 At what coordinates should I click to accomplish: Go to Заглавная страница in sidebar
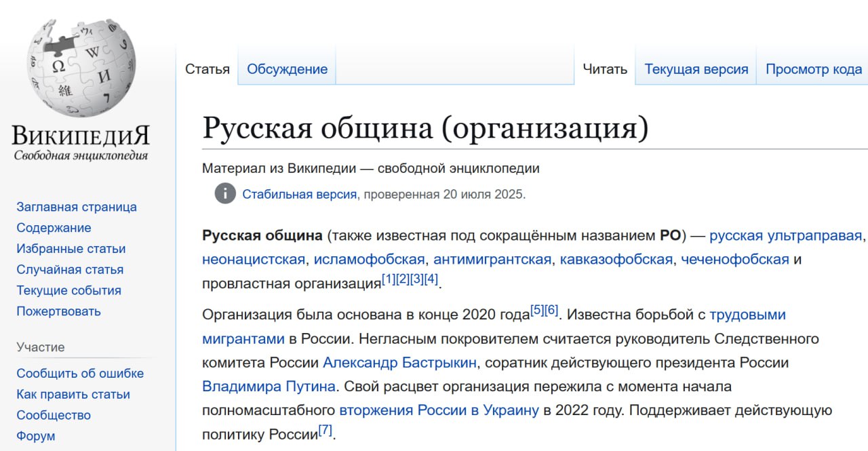click(77, 207)
